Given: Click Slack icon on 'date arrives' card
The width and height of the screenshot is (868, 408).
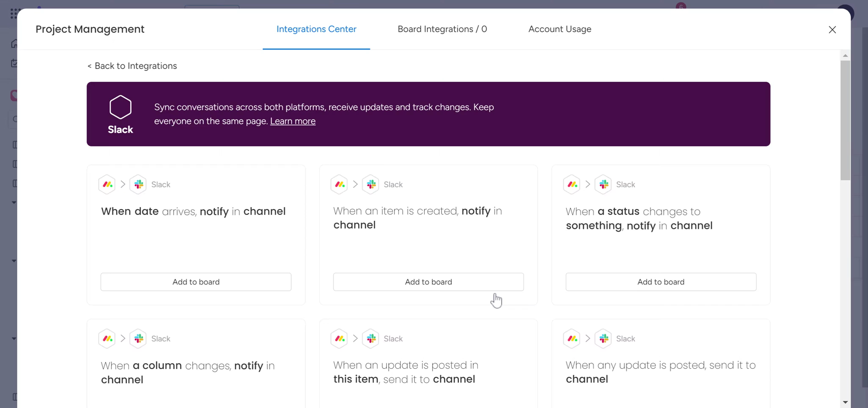Looking at the screenshot, I should (x=138, y=185).
